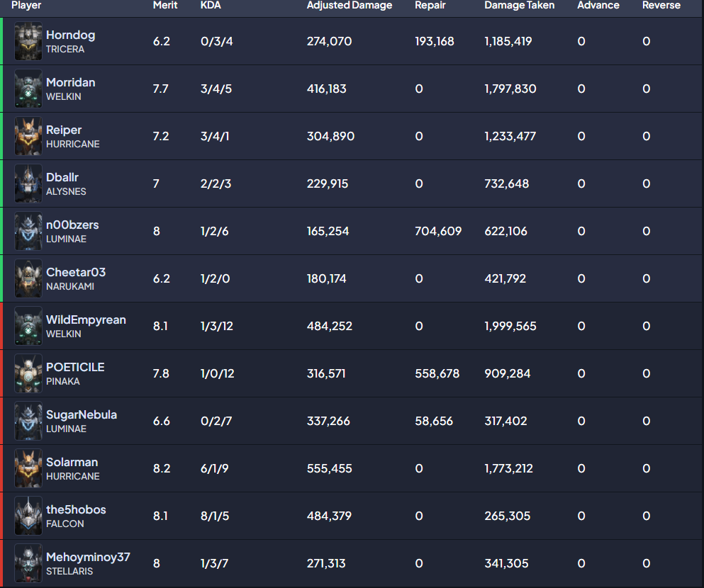Select Solarman's KDA value 6/1/9

214,469
